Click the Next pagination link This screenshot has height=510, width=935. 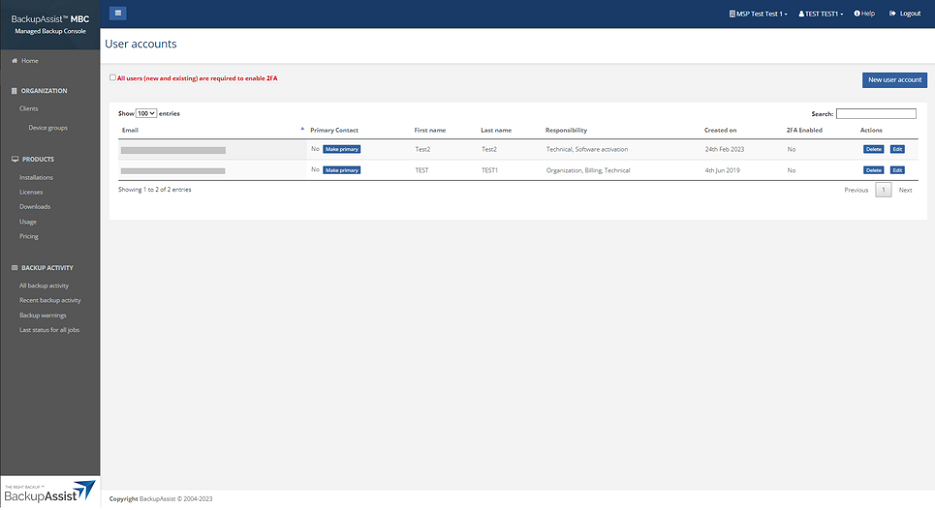click(x=905, y=190)
